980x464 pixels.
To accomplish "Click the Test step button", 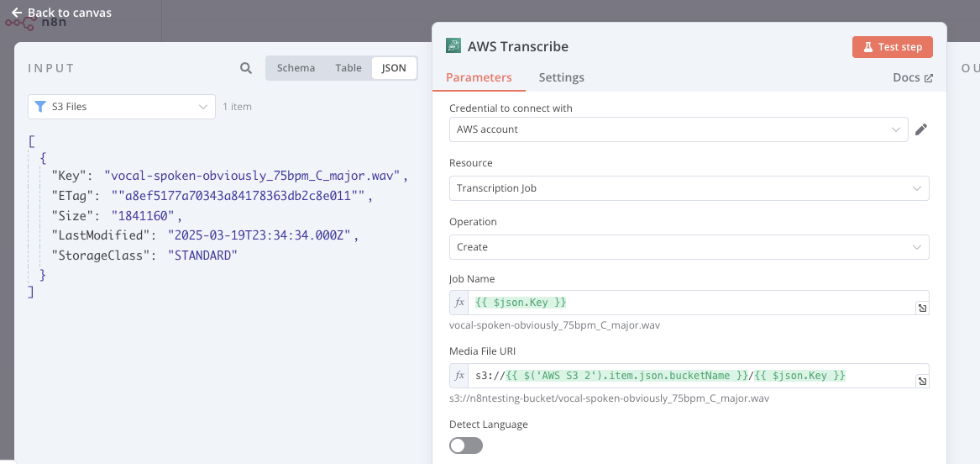I will pos(892,47).
